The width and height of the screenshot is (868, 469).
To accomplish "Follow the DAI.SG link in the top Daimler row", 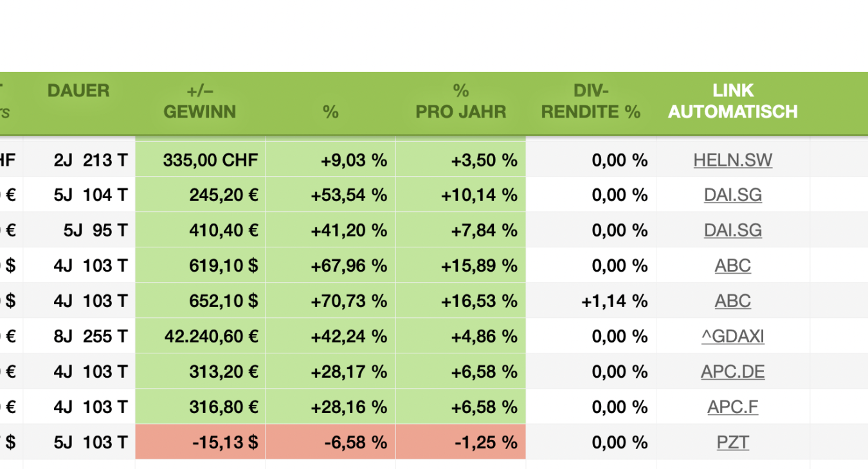I will 733,195.
